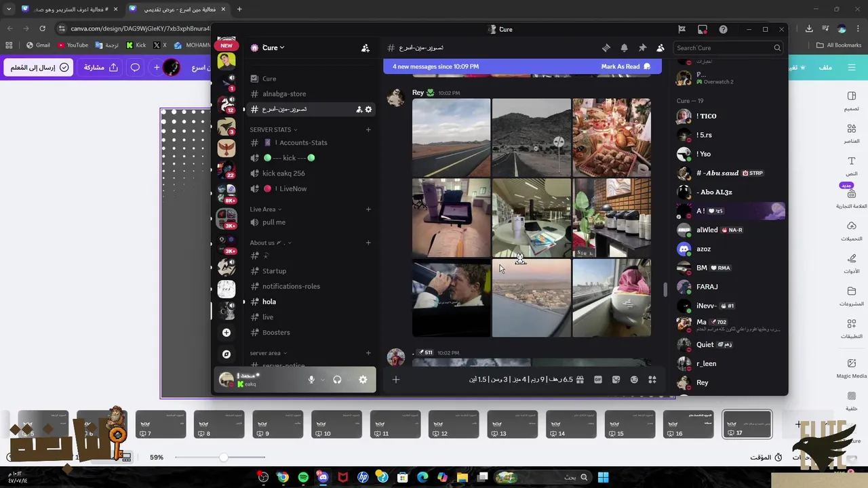Click Rey username on the message
Viewport: 868px width, 488px height.
pos(418,93)
